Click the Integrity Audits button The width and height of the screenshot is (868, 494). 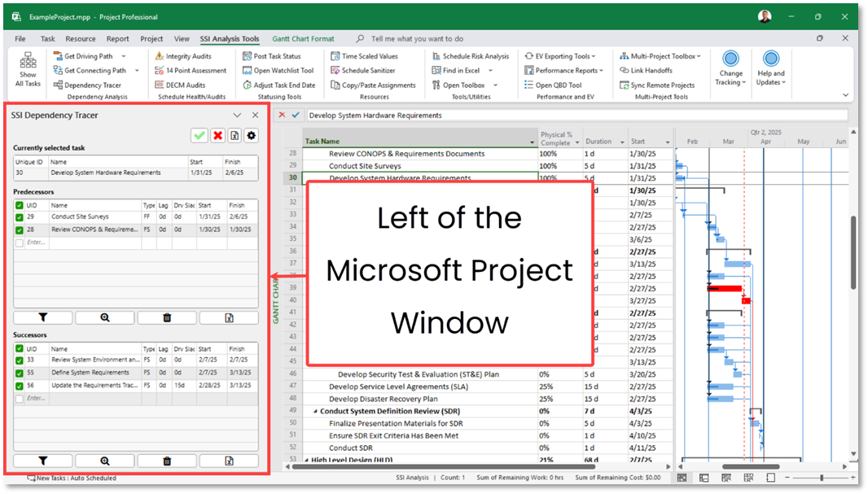[x=182, y=56]
